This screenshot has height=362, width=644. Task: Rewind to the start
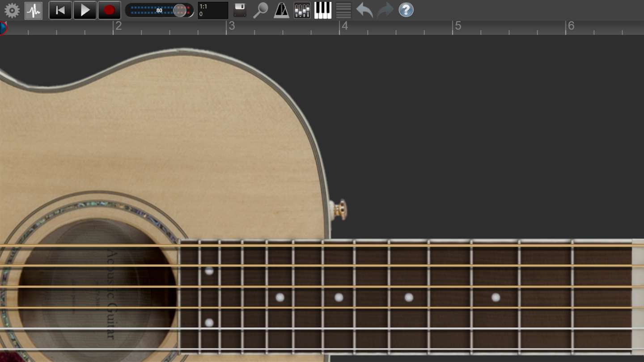[x=60, y=10]
